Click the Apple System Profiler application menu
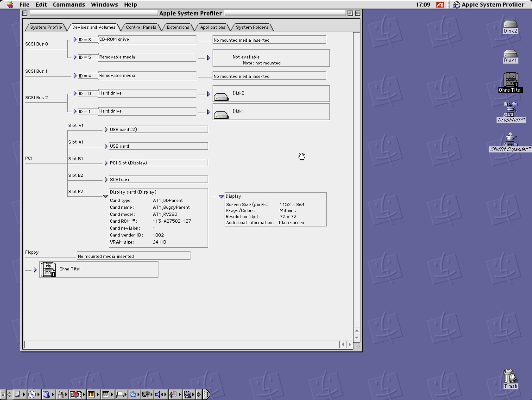 click(x=488, y=5)
